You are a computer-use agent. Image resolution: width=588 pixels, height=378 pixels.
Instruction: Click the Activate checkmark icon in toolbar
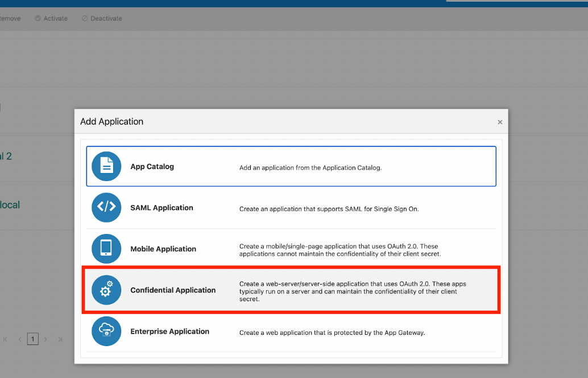pos(38,18)
